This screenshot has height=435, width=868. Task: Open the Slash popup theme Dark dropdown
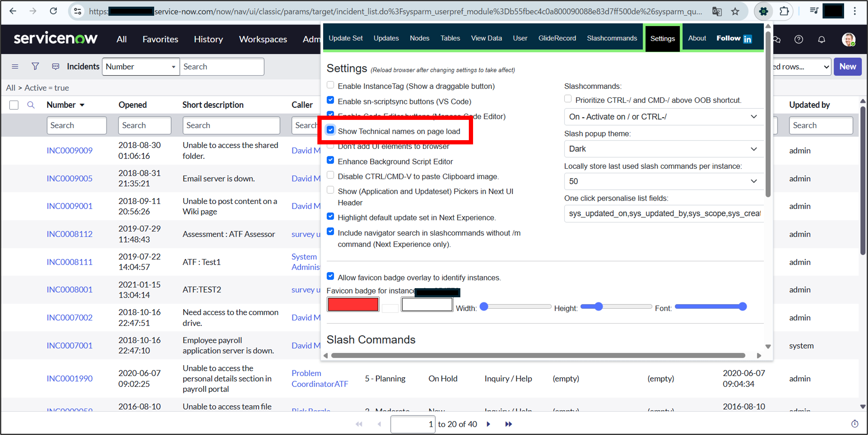click(664, 149)
